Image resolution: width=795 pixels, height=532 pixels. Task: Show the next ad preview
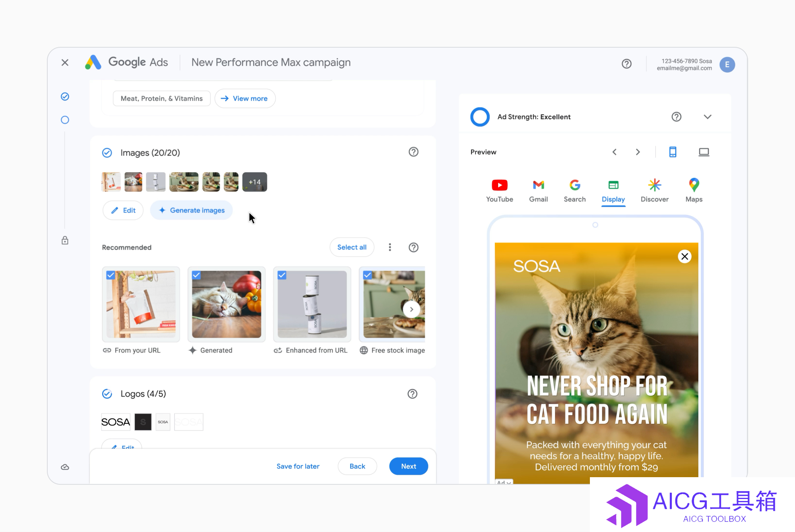point(638,152)
